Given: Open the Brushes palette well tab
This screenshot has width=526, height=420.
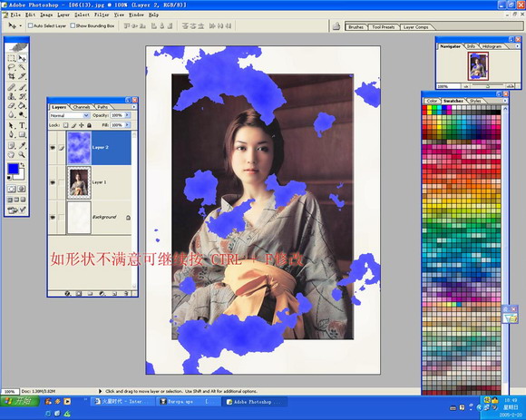Looking at the screenshot, I should [x=356, y=27].
